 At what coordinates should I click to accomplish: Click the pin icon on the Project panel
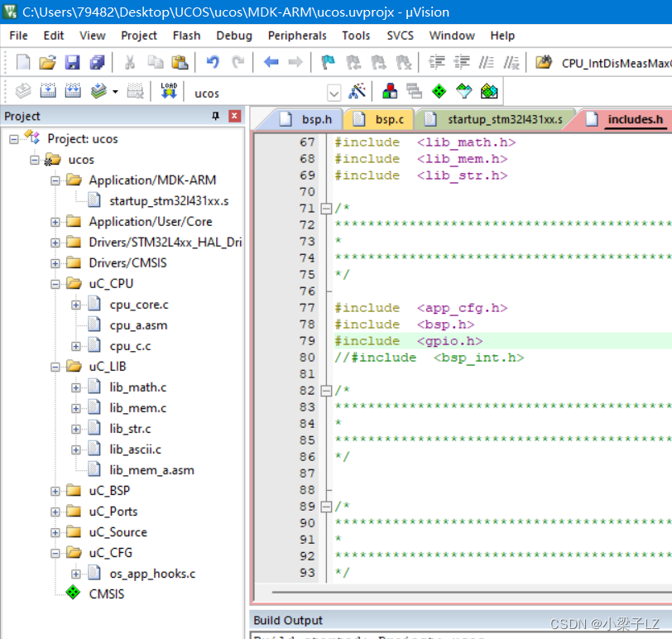[x=217, y=115]
